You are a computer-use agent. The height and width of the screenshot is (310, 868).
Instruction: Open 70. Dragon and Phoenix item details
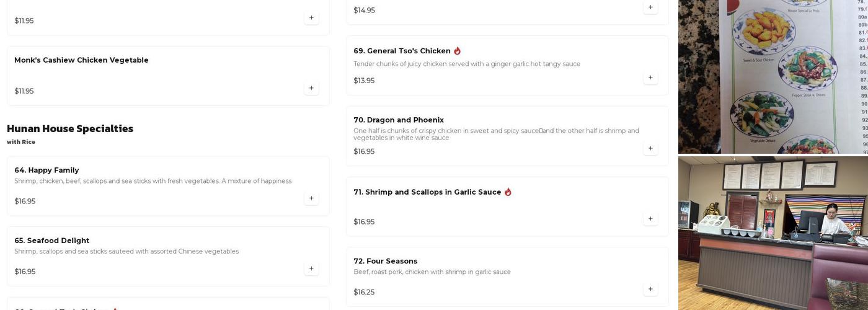coord(399,120)
